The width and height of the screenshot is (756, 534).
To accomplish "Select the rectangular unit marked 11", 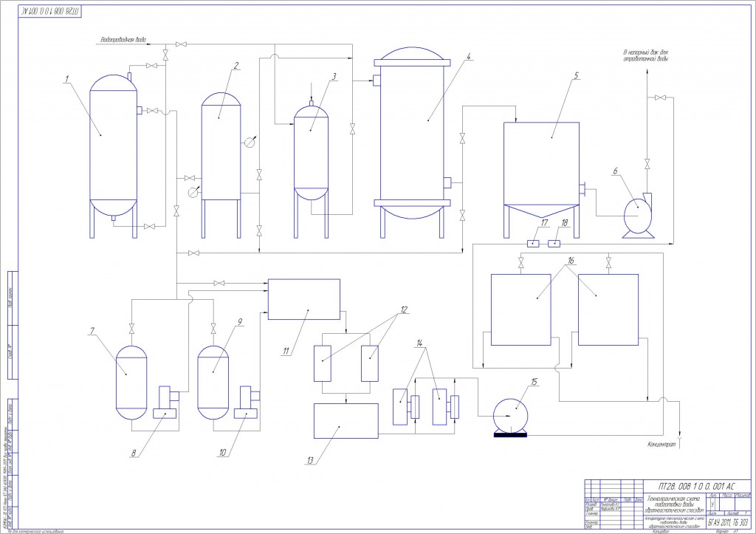I will click(303, 299).
